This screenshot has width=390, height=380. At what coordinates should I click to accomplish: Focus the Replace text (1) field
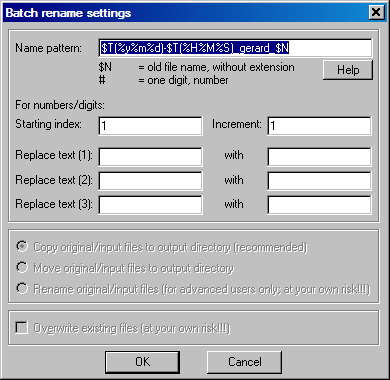(150, 157)
